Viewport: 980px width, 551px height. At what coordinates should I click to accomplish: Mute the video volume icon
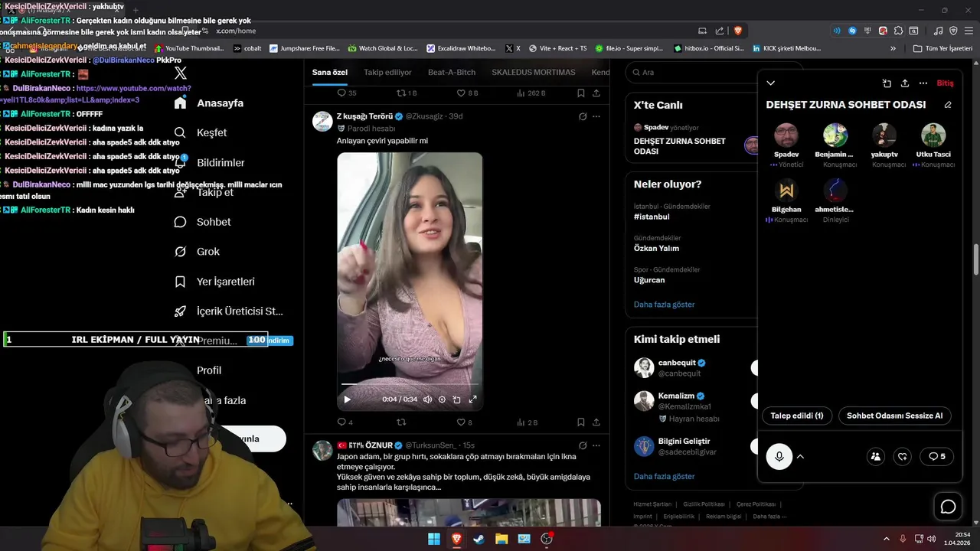(427, 399)
